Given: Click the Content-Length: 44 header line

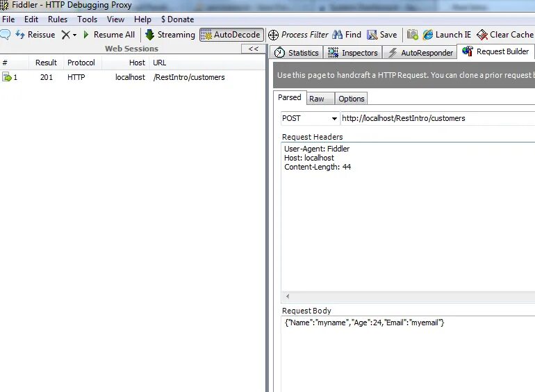Looking at the screenshot, I should [318, 167].
